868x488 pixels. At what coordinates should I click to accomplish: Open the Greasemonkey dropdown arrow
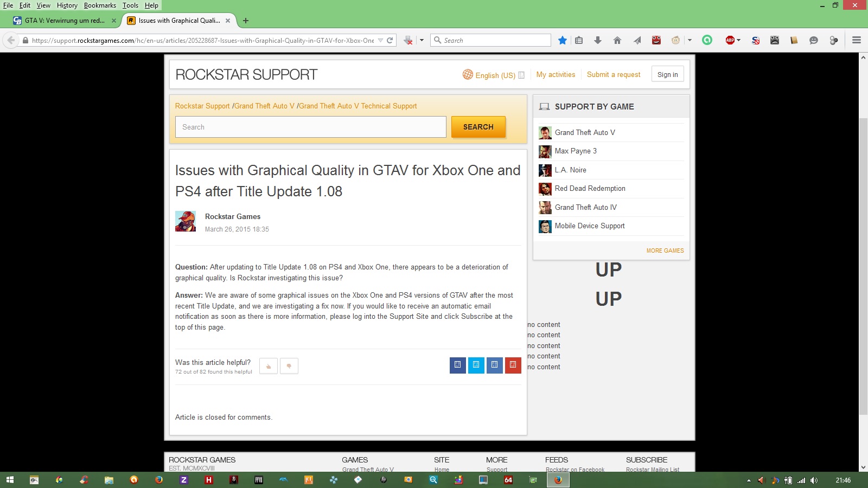point(690,40)
